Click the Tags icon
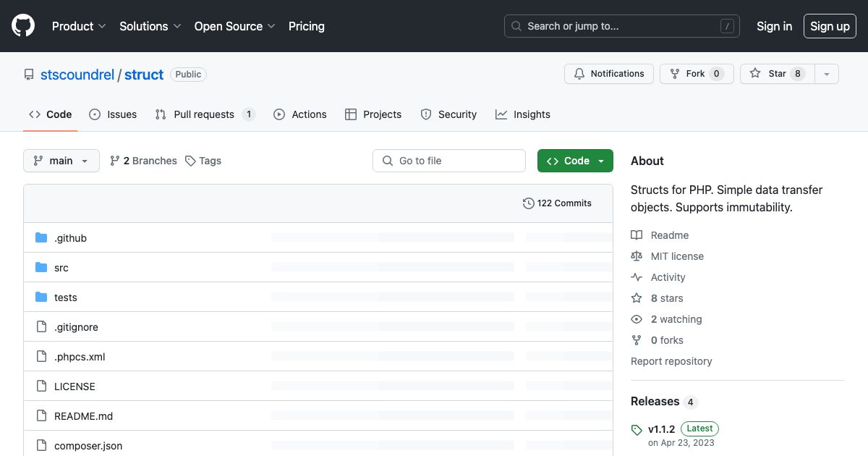The width and height of the screenshot is (868, 456). point(190,160)
